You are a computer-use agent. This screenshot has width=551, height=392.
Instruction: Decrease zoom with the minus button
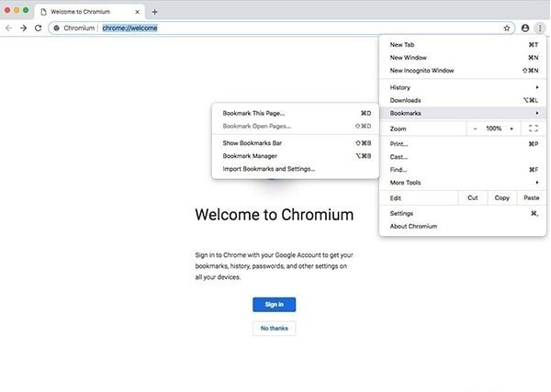(475, 129)
